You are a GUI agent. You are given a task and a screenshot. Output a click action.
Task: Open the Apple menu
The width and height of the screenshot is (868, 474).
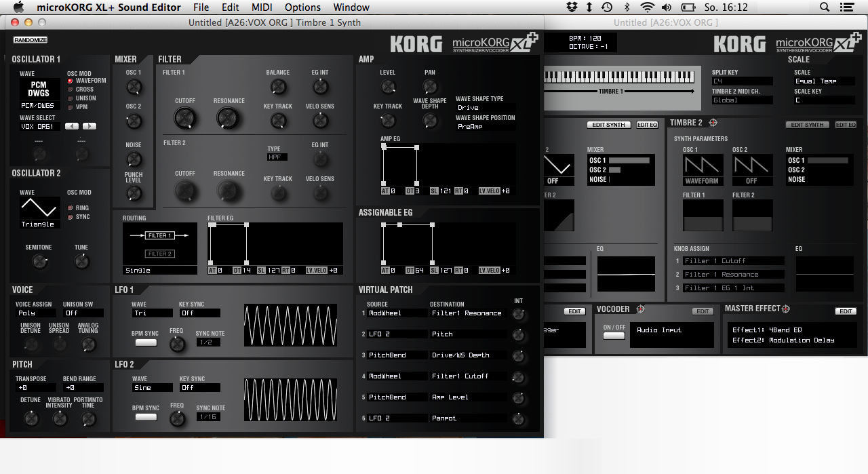[18, 7]
